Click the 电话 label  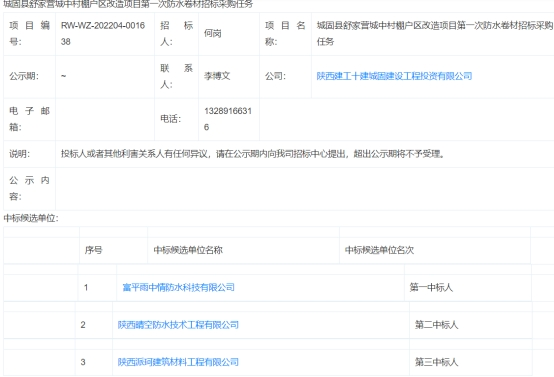170,119
